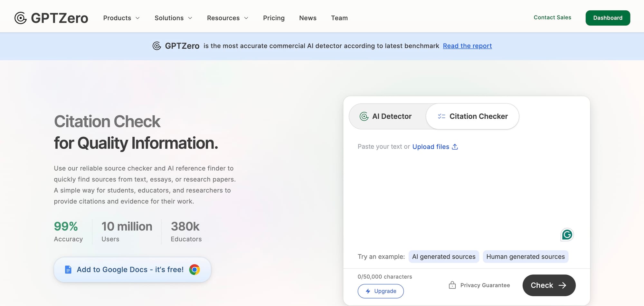The width and height of the screenshot is (644, 306).
Task: Click the Grammarly icon in the text area
Action: point(567,234)
